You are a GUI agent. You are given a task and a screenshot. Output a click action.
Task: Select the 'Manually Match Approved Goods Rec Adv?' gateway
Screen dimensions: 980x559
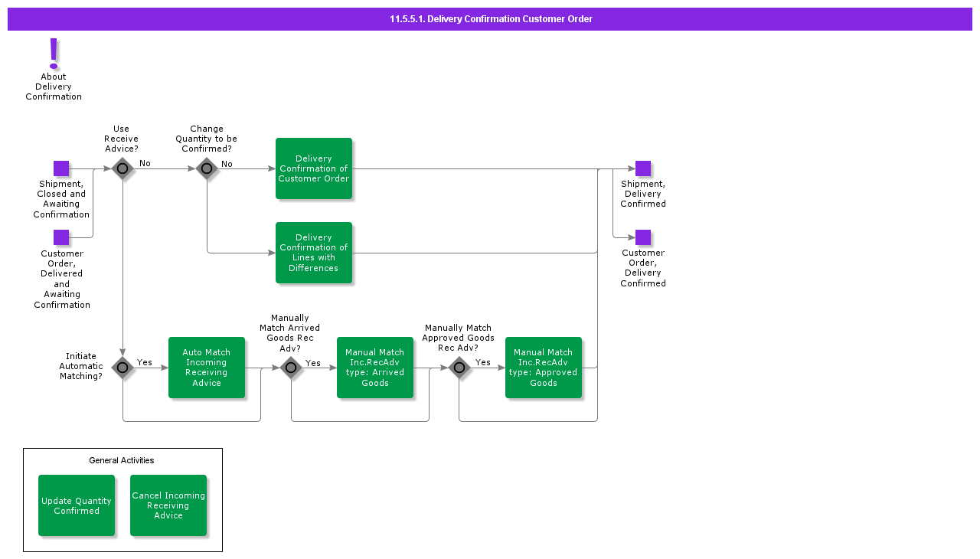pyautogui.click(x=459, y=368)
